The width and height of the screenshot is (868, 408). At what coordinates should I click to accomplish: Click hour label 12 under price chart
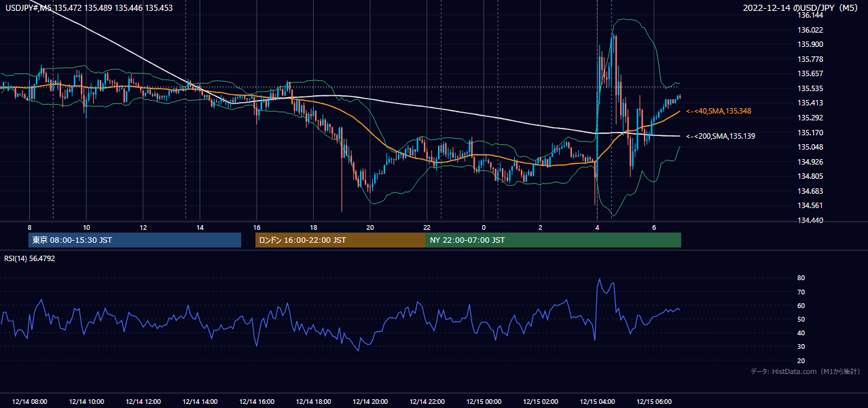point(143,227)
